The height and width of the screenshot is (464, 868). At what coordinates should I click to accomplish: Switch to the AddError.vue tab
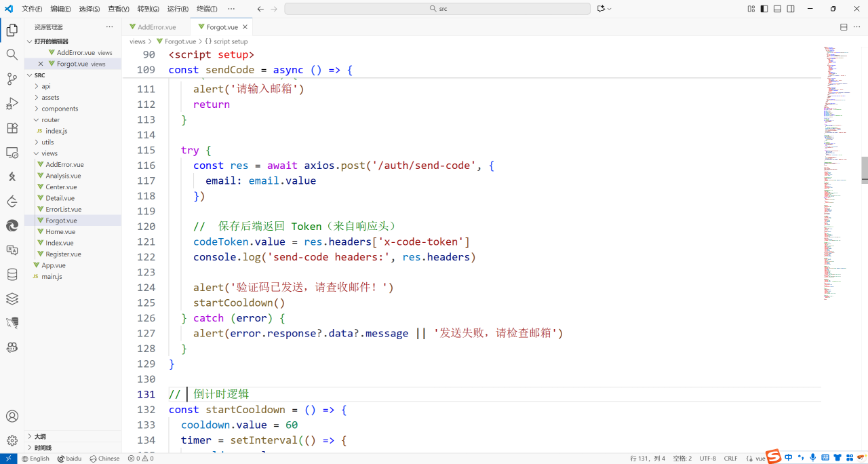[x=157, y=27]
